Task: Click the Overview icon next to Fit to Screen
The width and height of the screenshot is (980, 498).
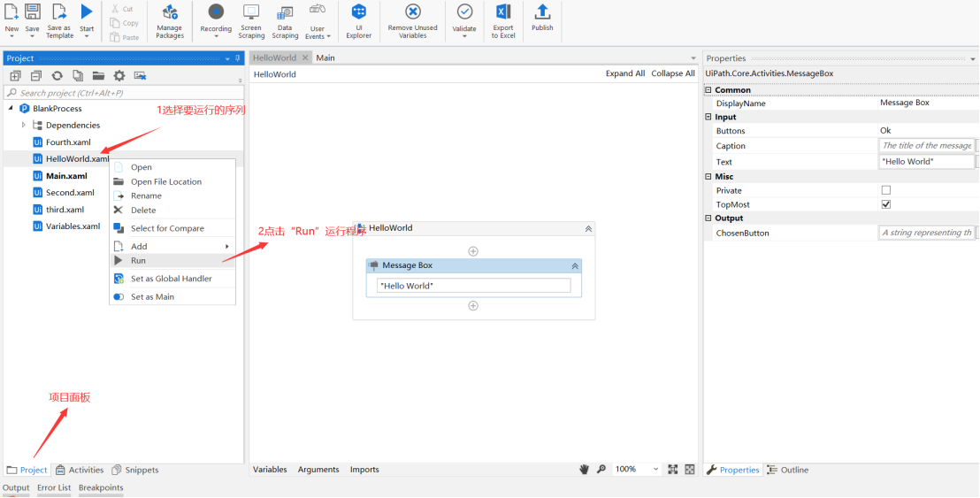Action: coord(689,470)
